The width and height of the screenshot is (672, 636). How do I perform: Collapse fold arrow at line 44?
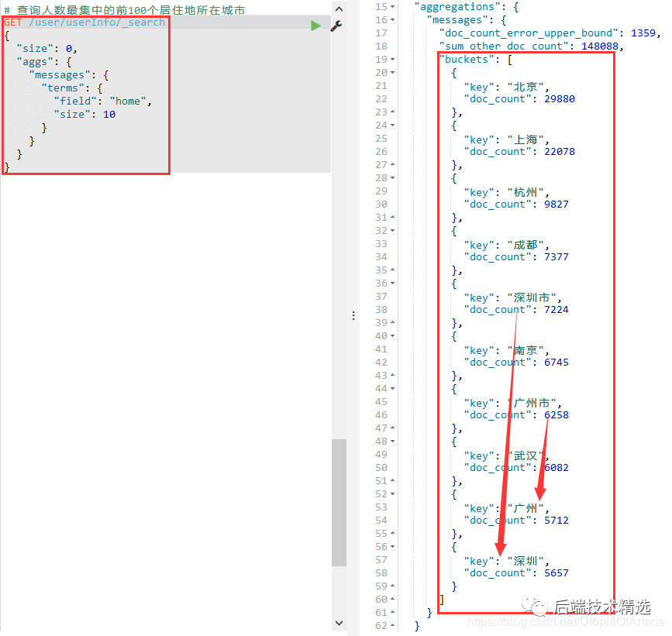(392, 389)
